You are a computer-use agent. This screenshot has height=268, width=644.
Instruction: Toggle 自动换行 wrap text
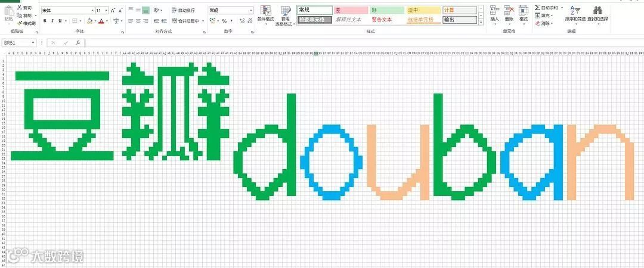click(x=183, y=10)
